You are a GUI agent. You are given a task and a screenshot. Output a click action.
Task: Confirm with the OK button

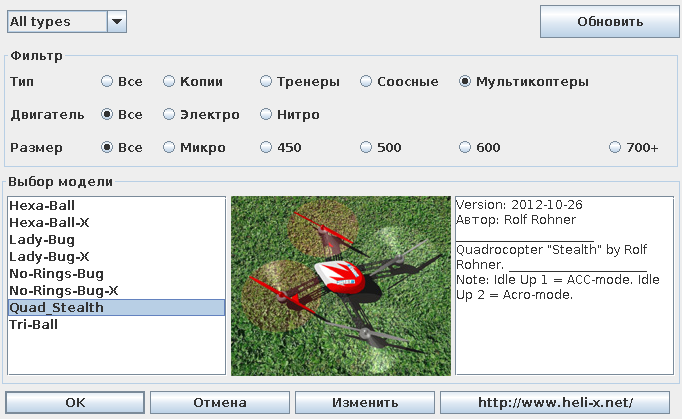point(75,402)
